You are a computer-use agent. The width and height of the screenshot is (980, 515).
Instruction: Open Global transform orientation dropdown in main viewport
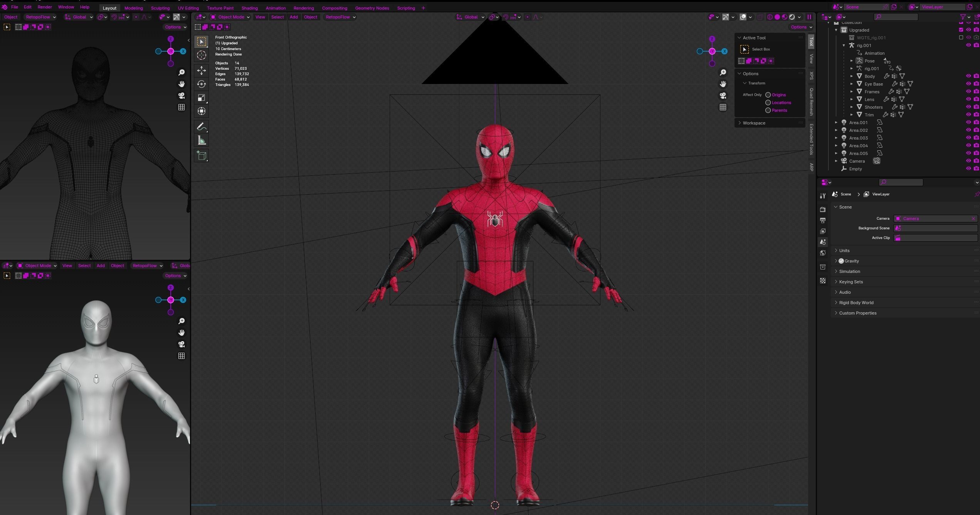470,17
